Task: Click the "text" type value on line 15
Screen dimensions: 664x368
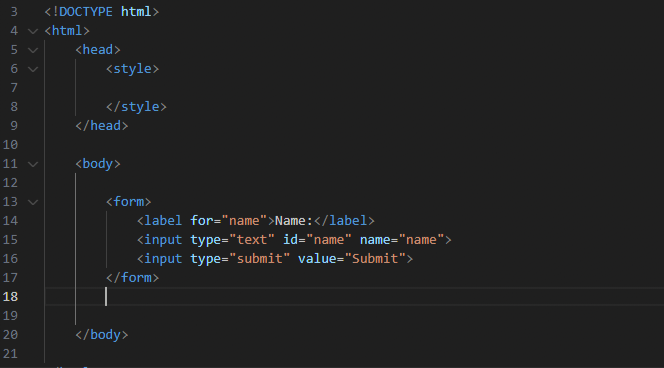Action: tap(252, 240)
